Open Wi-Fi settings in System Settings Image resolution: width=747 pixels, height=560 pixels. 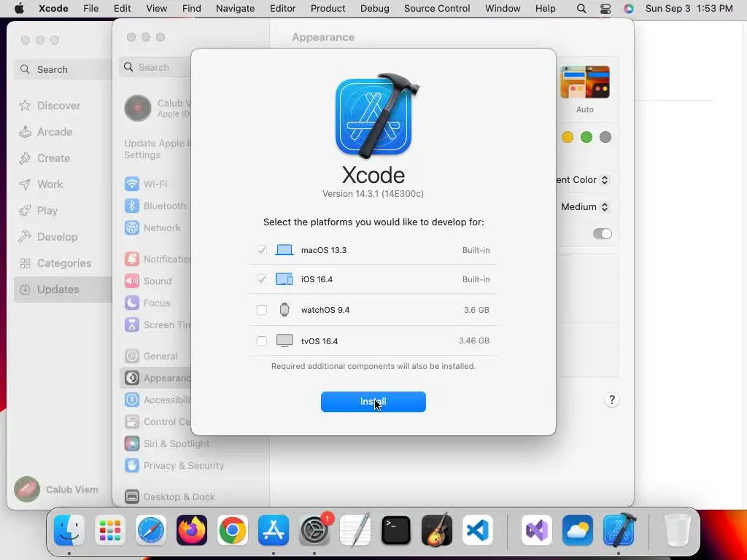pyautogui.click(x=155, y=184)
